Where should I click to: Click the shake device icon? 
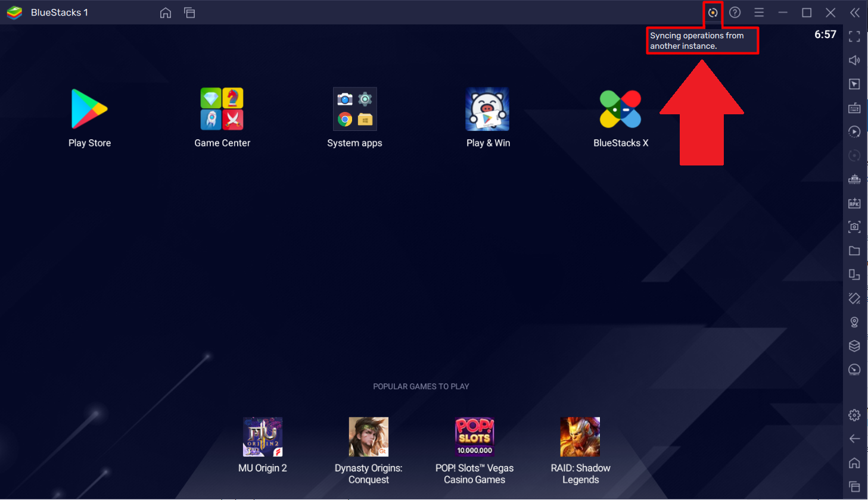tap(854, 298)
